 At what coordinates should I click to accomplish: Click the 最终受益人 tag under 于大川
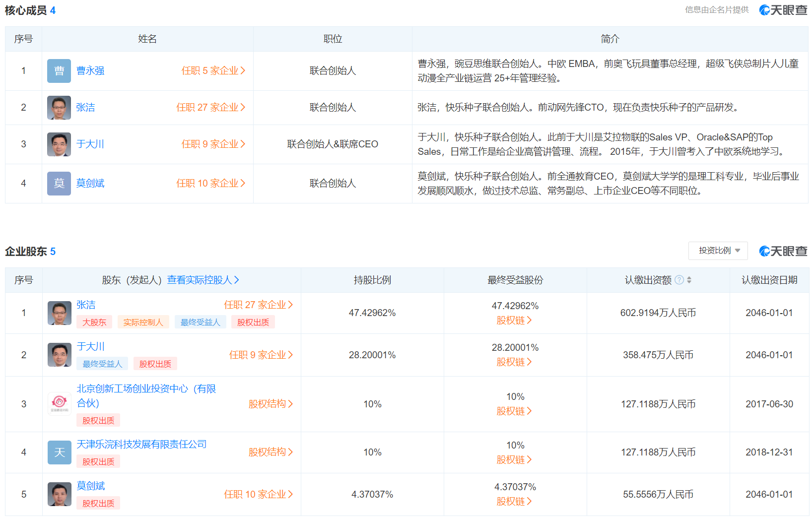point(102,364)
